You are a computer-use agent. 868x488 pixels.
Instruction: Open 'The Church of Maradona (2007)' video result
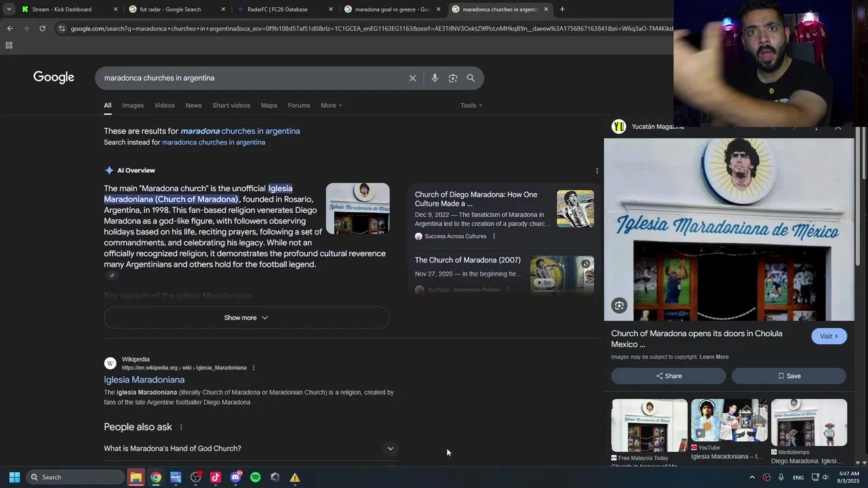468,260
